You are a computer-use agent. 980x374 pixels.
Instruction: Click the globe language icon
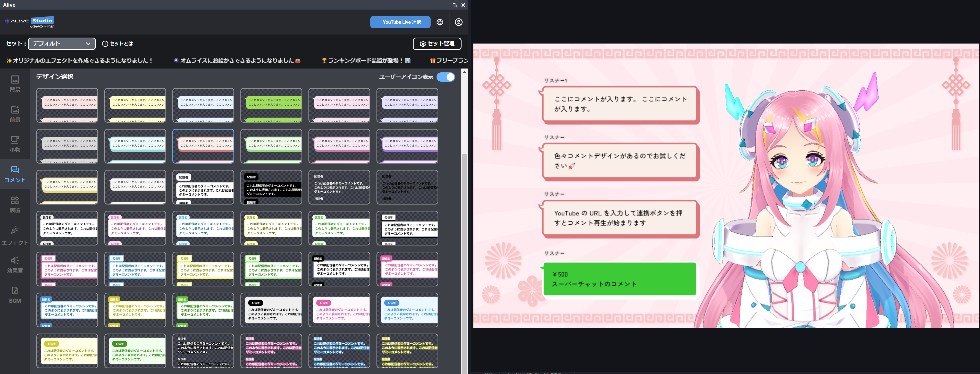[440, 22]
